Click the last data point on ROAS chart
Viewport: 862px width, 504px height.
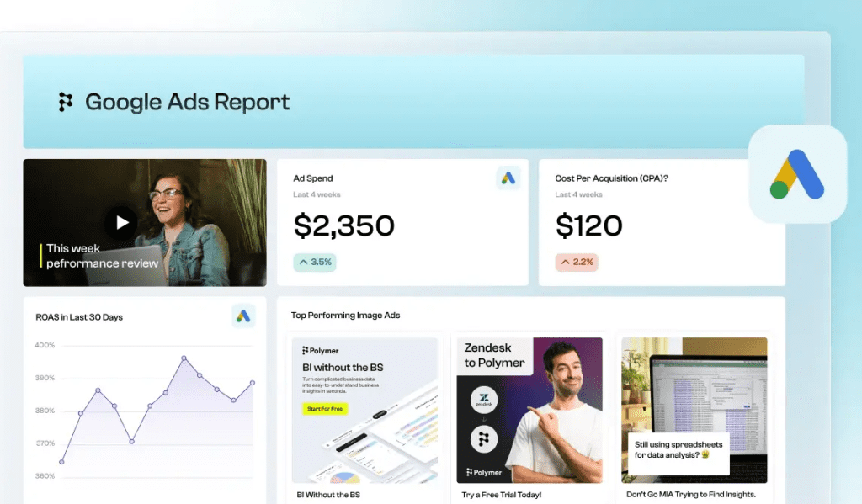[253, 383]
